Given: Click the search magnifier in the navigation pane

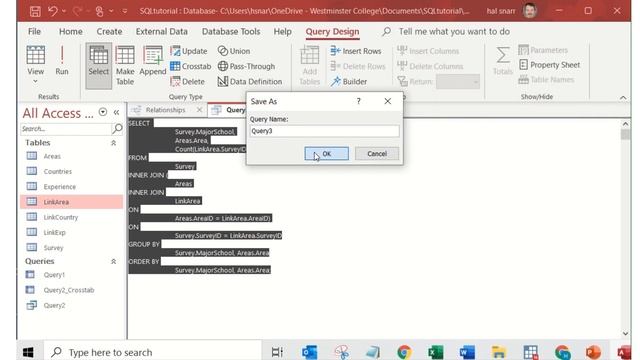Looking at the screenshot, I should pyautogui.click(x=117, y=129).
